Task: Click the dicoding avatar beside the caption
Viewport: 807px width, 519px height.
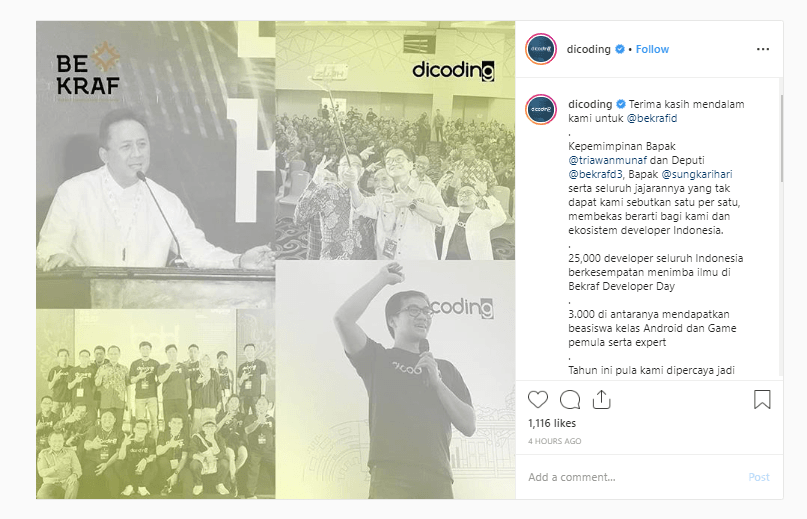Action: (541, 109)
